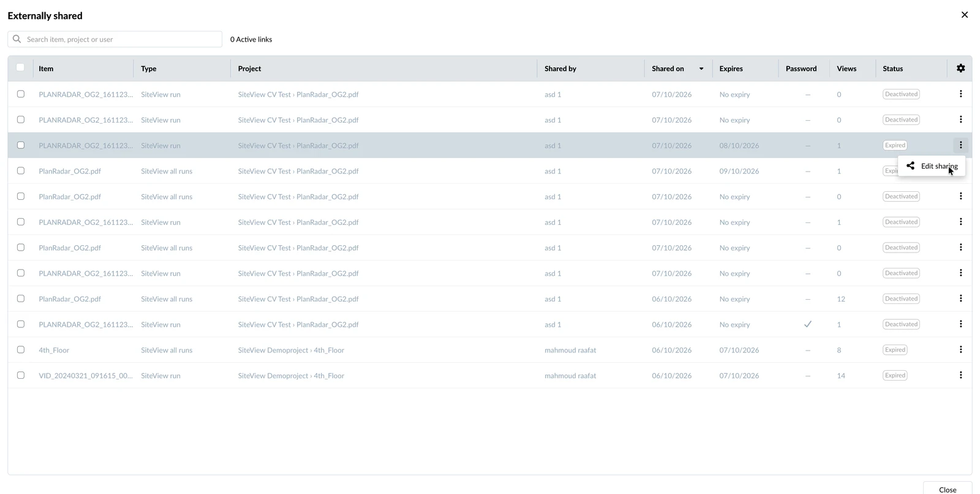Select checkbox for row expiring 08/10/2026
This screenshot has height=494, width=980.
[21, 145]
